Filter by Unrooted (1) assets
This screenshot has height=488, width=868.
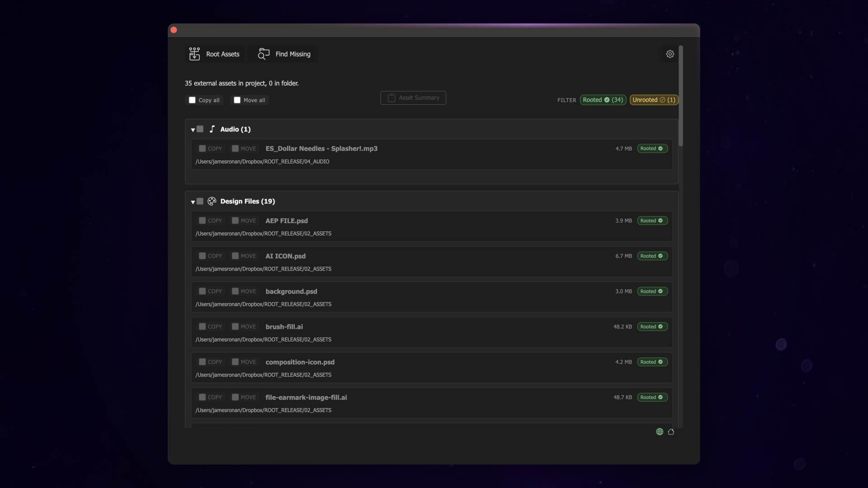click(x=654, y=100)
